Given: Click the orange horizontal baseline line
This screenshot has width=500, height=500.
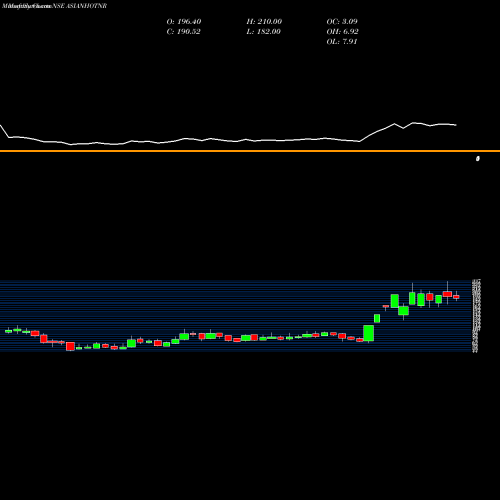Looking at the screenshot, I should pos(250,151).
